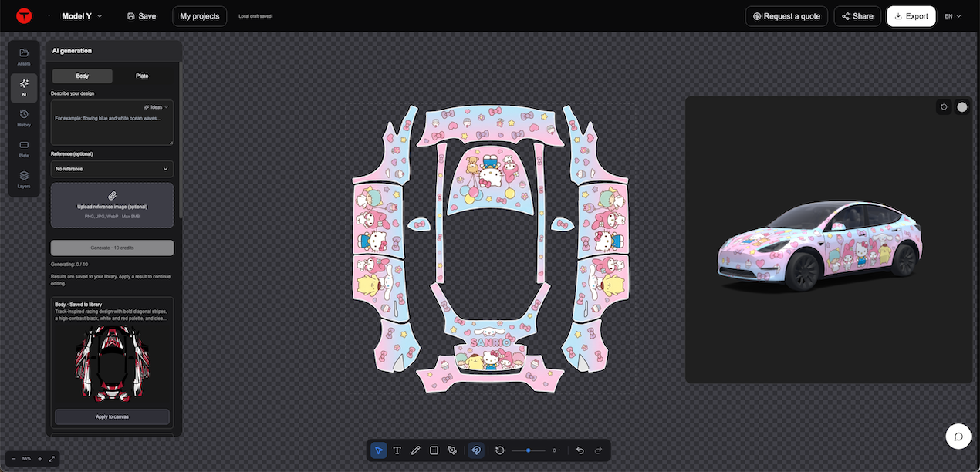Redo the last undone action

[599, 450]
